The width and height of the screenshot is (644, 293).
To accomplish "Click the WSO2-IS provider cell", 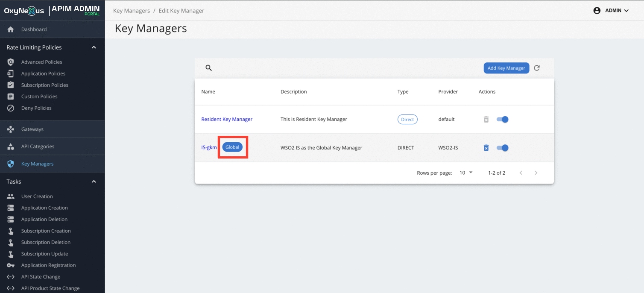I will click(448, 148).
